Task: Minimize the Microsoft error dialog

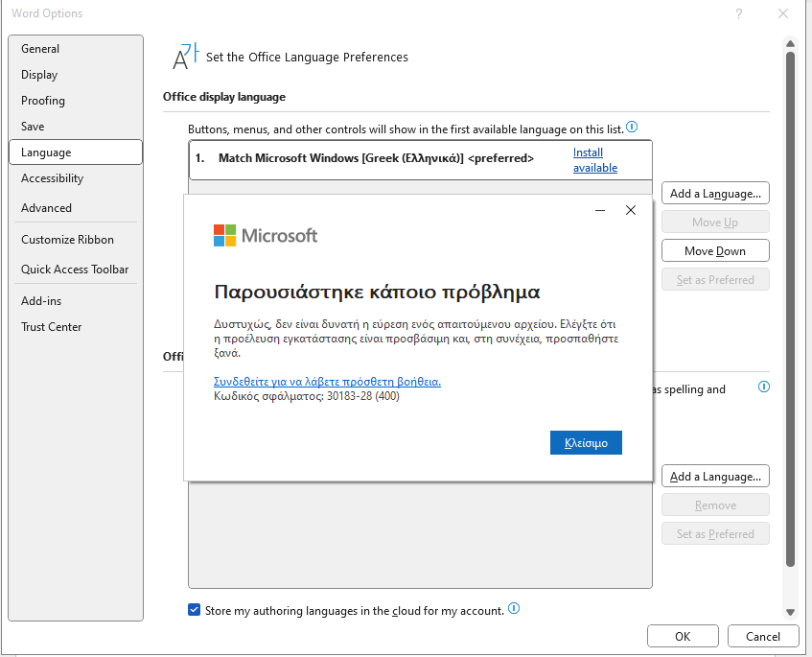Action: (600, 210)
